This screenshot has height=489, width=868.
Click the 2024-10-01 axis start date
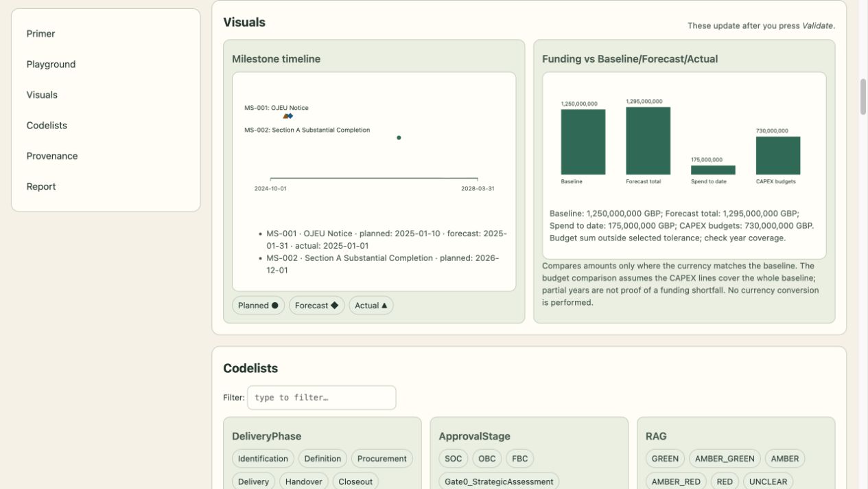(270, 188)
